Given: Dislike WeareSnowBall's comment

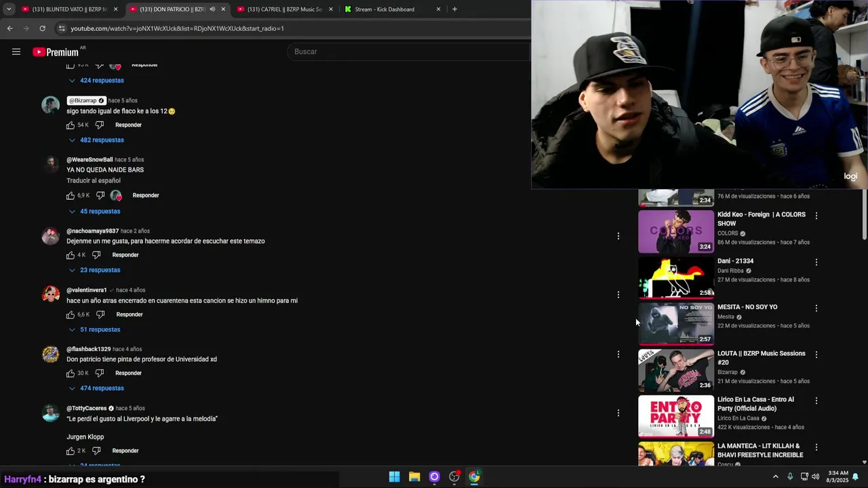Looking at the screenshot, I should coord(100,196).
